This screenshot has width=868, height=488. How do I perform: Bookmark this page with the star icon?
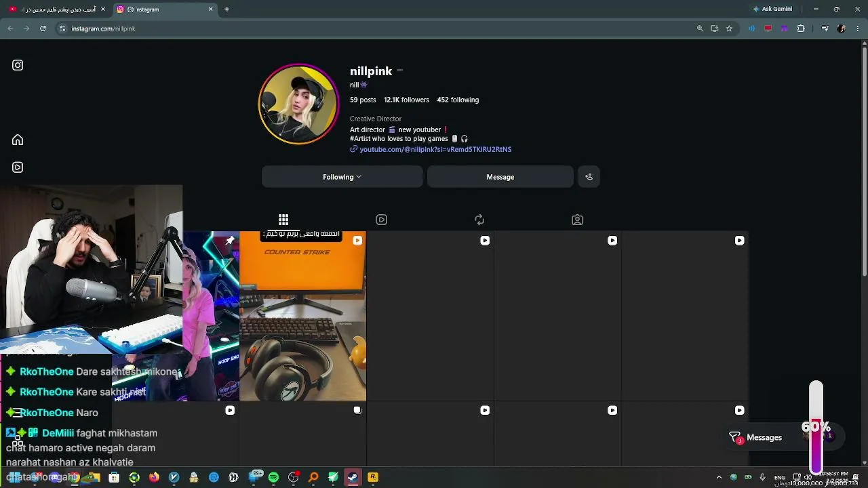point(729,28)
